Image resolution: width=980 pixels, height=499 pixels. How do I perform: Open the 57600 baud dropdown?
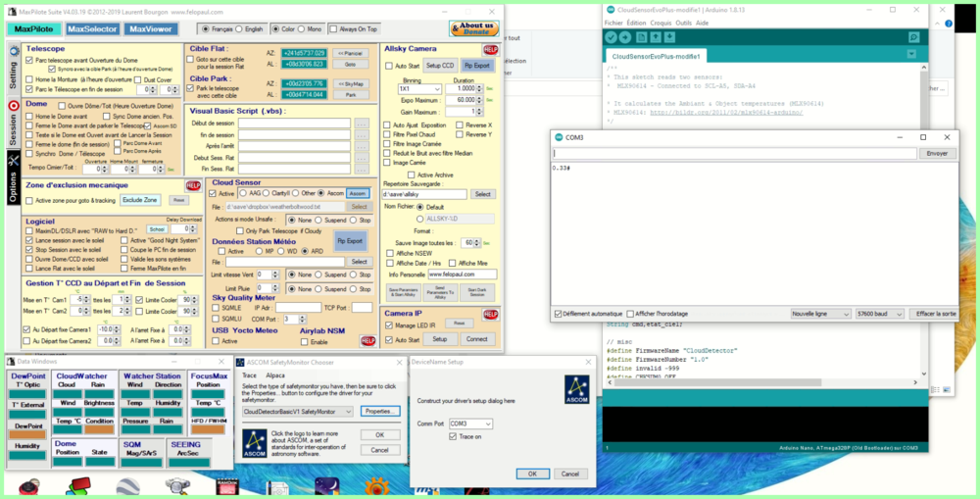coord(879,314)
